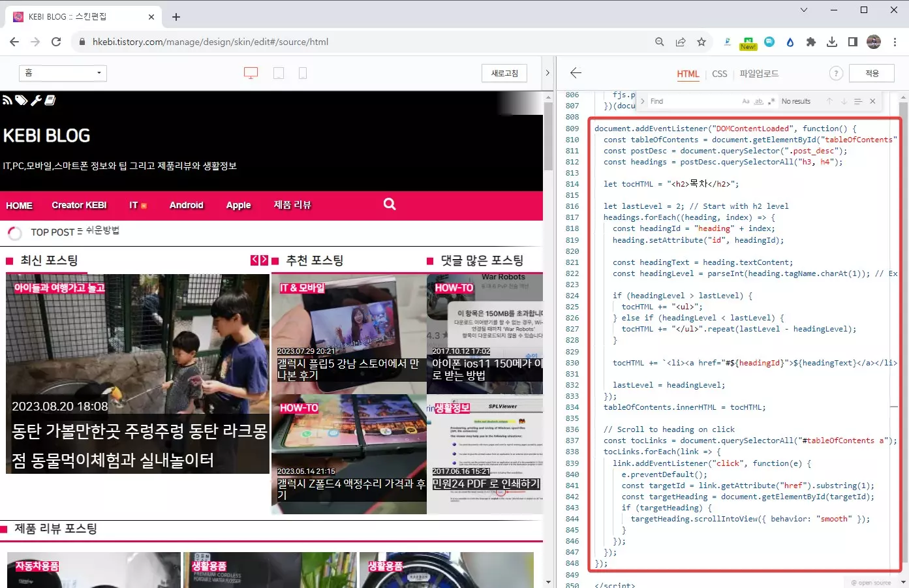Click the share page icon in address bar
Image resolution: width=909 pixels, height=588 pixels.
pos(681,42)
